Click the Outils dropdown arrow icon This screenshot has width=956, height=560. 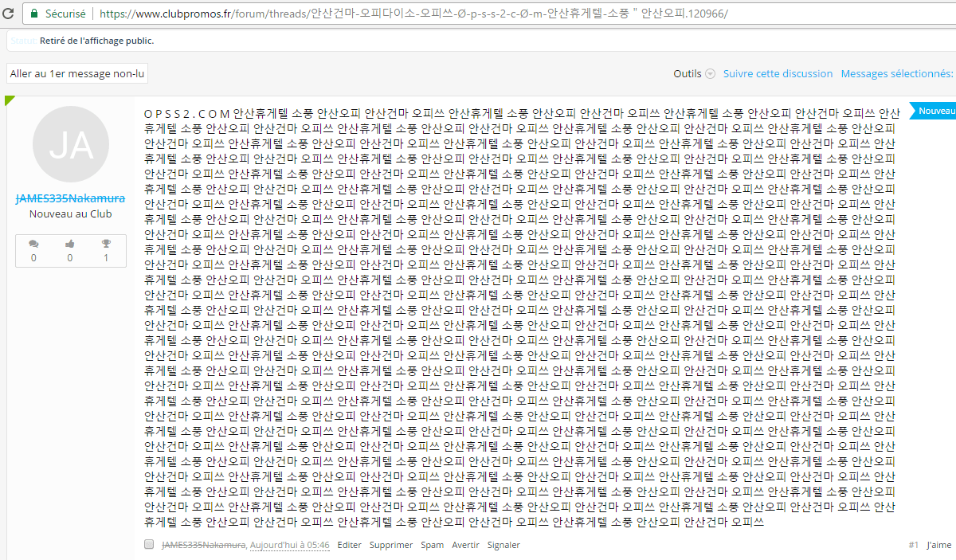coord(710,73)
